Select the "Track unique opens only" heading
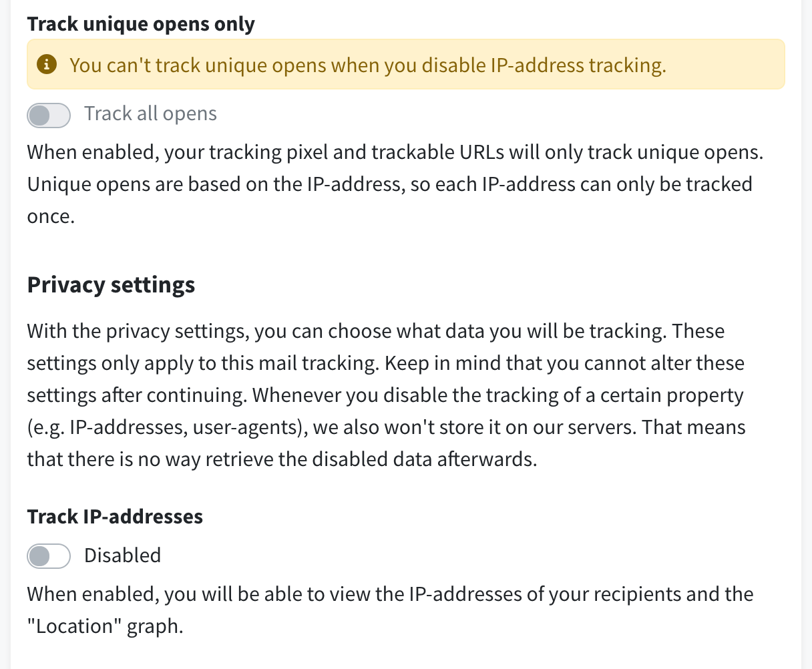The height and width of the screenshot is (669, 812). tap(141, 25)
